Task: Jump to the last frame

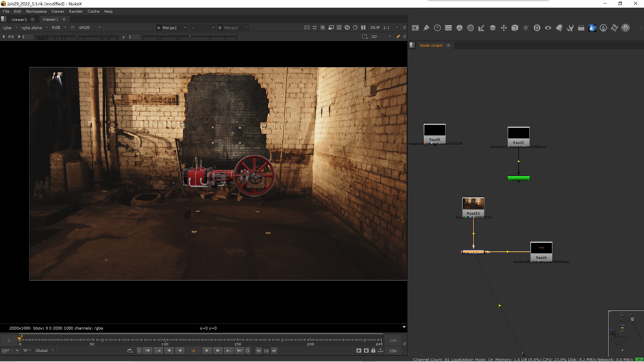Action: pyautogui.click(x=239, y=350)
